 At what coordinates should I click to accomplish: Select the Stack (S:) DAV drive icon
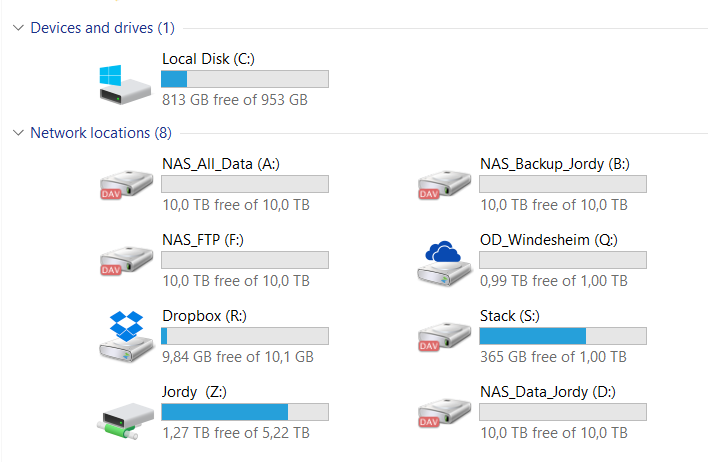pos(444,336)
